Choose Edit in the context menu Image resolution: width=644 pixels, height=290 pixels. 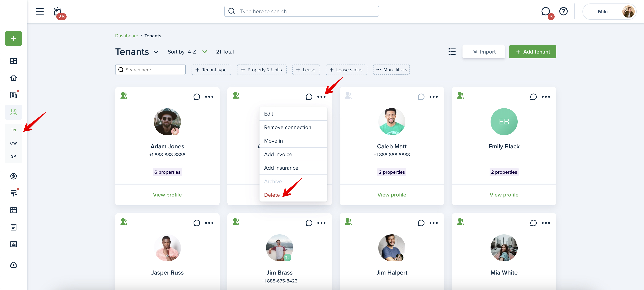tap(293, 114)
